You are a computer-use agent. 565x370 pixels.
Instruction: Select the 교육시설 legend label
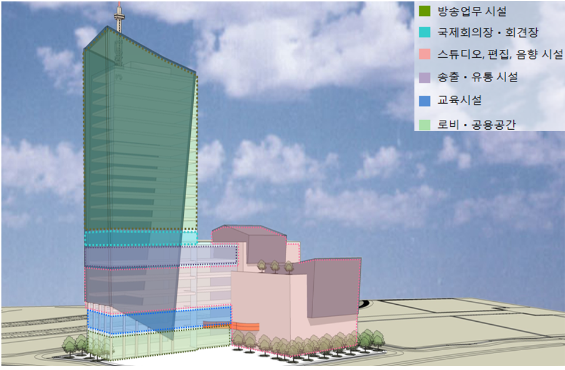[459, 100]
